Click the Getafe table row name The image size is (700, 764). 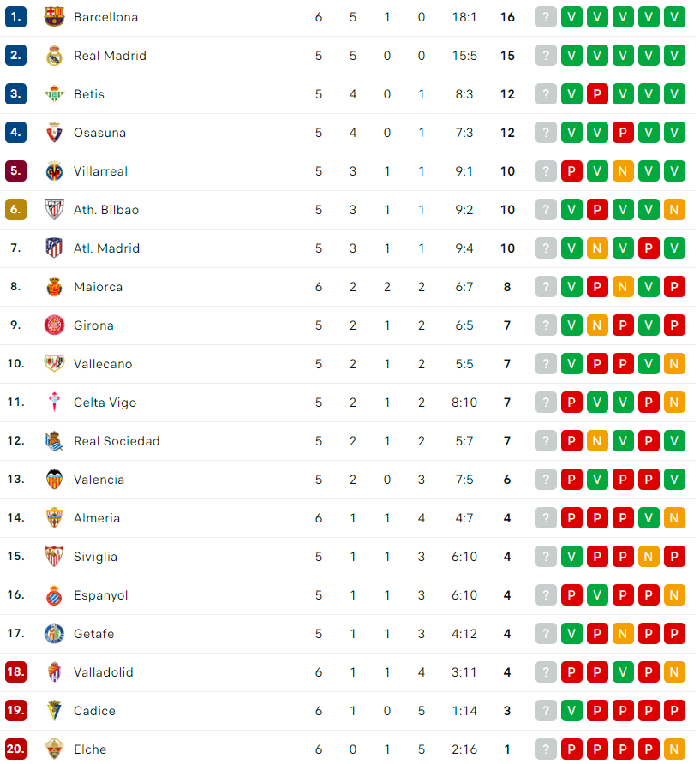click(x=93, y=634)
